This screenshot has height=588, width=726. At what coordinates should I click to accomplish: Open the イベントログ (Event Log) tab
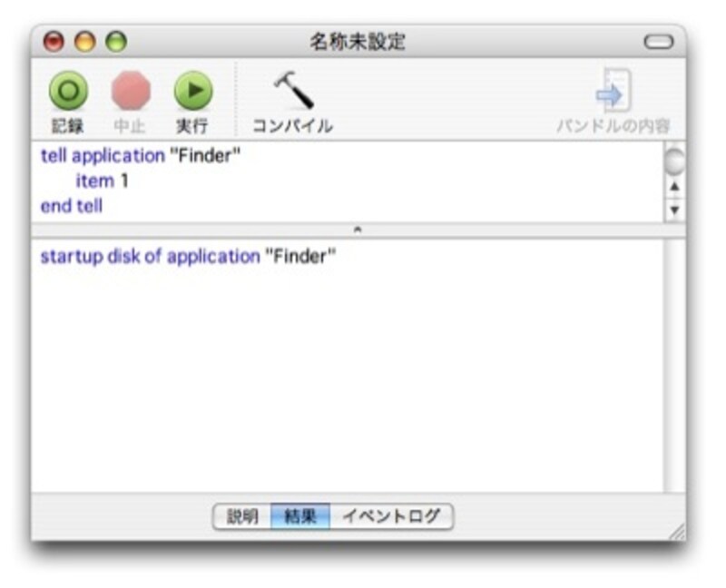click(391, 517)
